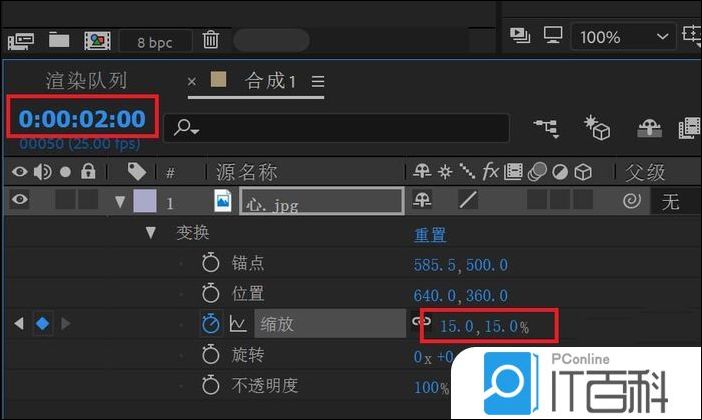Click the Video eye column header
The width and height of the screenshot is (702, 420).
pos(20,171)
